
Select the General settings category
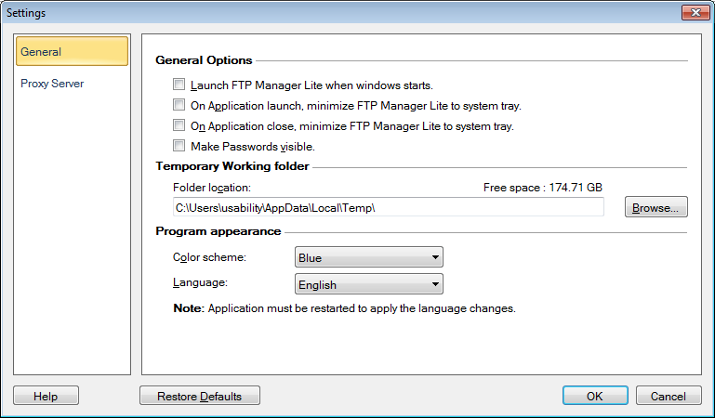[71, 52]
